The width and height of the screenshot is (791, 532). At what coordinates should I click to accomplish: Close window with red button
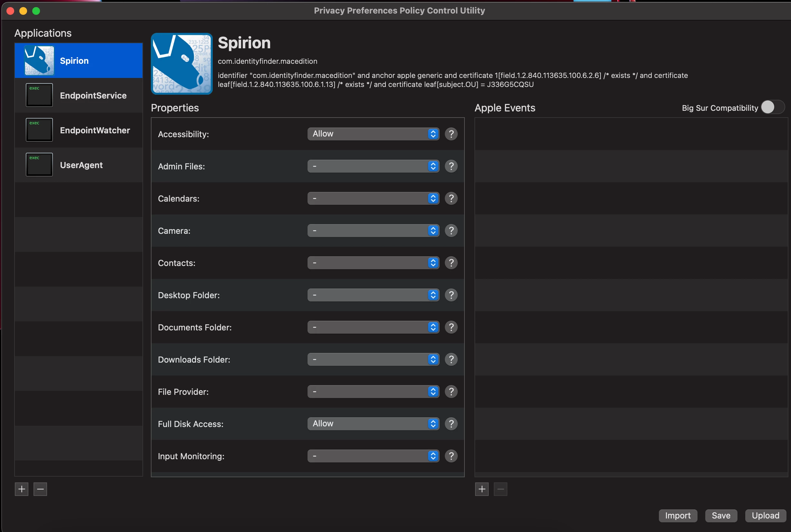10,11
